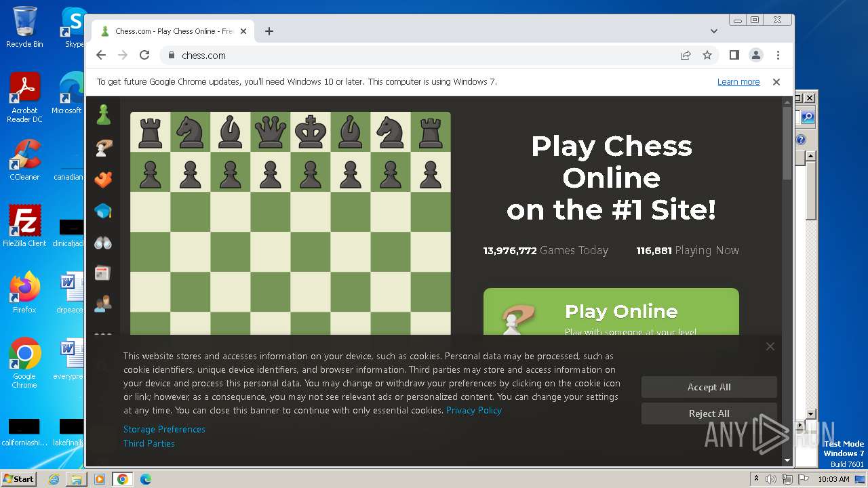Open the FileZilla Client desktop icon
This screenshot has height=488, width=868.
[24, 226]
